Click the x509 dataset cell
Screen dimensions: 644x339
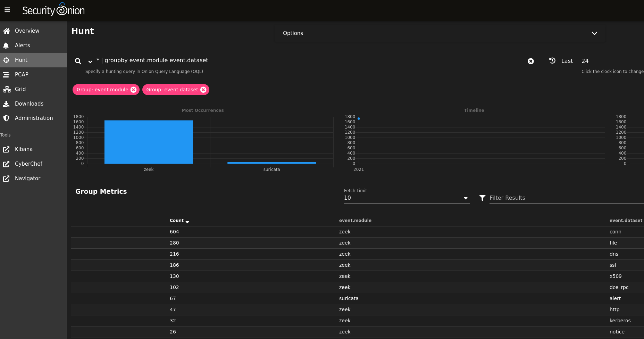coord(616,276)
